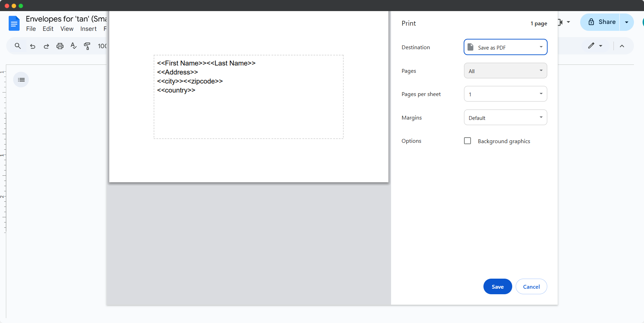
Task: Click the 'Destination' label
Action: click(x=415, y=47)
